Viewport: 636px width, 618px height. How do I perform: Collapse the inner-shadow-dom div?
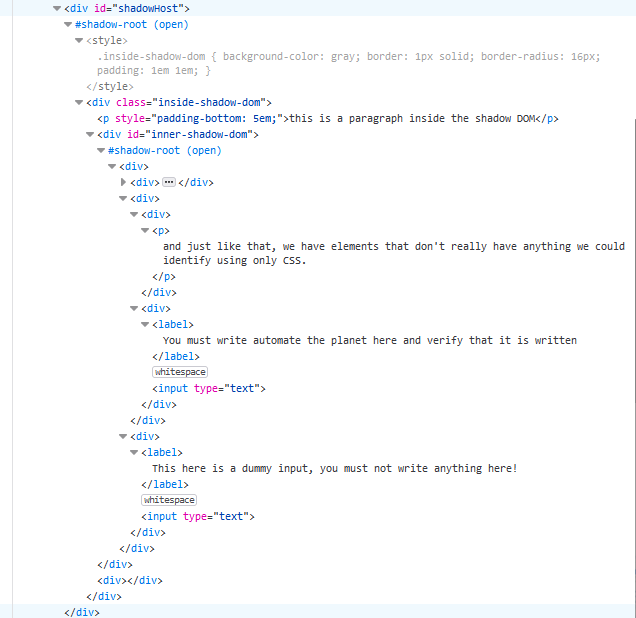[90, 135]
